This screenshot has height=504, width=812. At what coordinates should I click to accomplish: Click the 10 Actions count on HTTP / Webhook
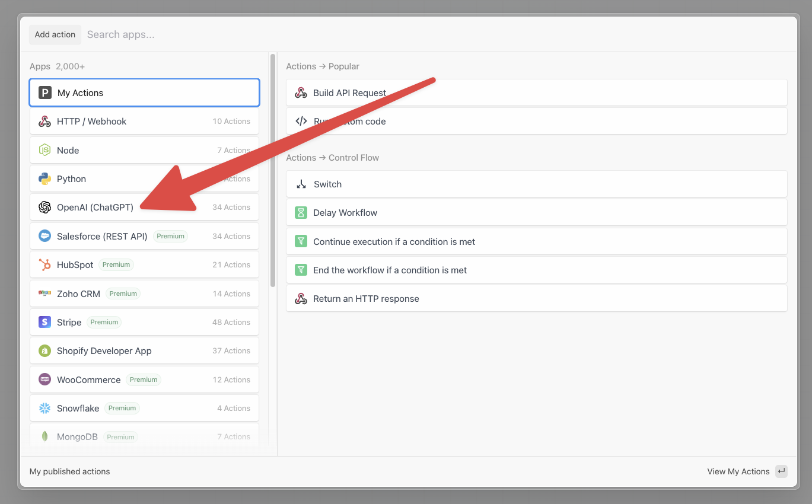click(x=231, y=122)
